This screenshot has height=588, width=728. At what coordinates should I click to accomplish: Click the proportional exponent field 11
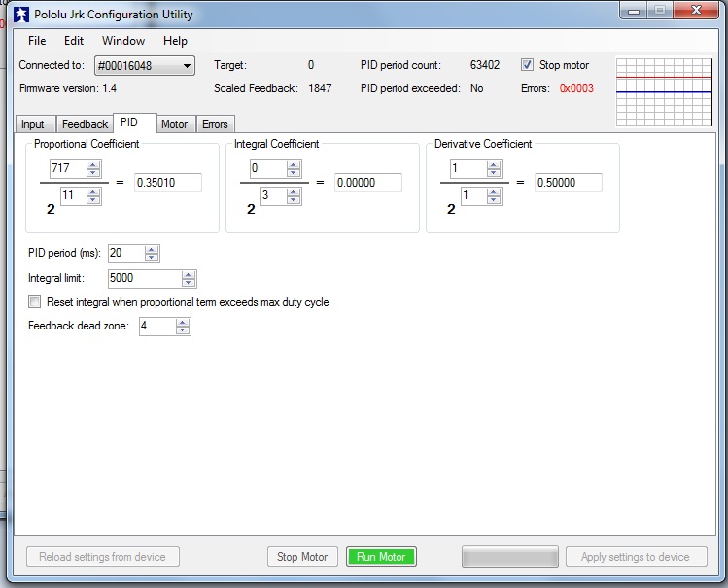[x=74, y=195]
